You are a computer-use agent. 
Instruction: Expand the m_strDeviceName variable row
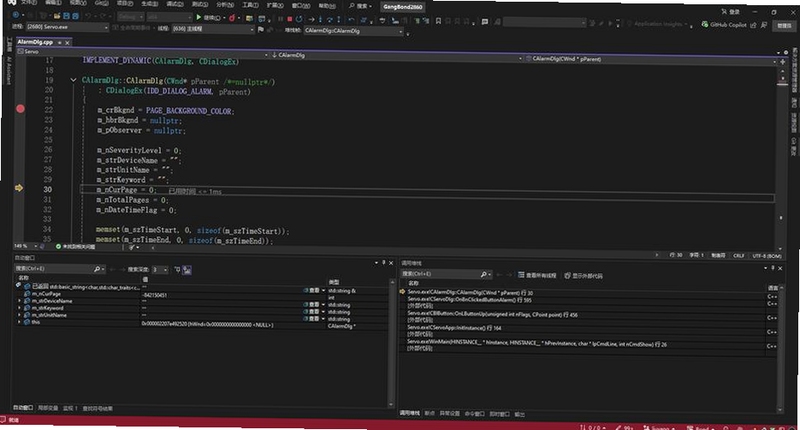(x=19, y=301)
